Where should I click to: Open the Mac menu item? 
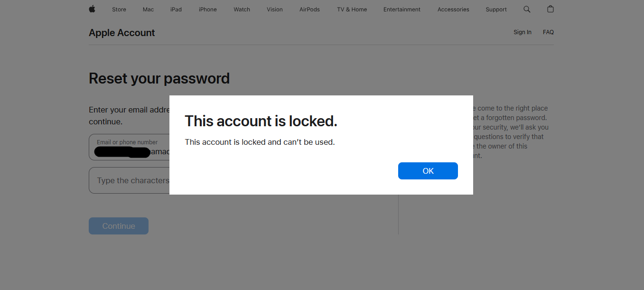(x=148, y=9)
